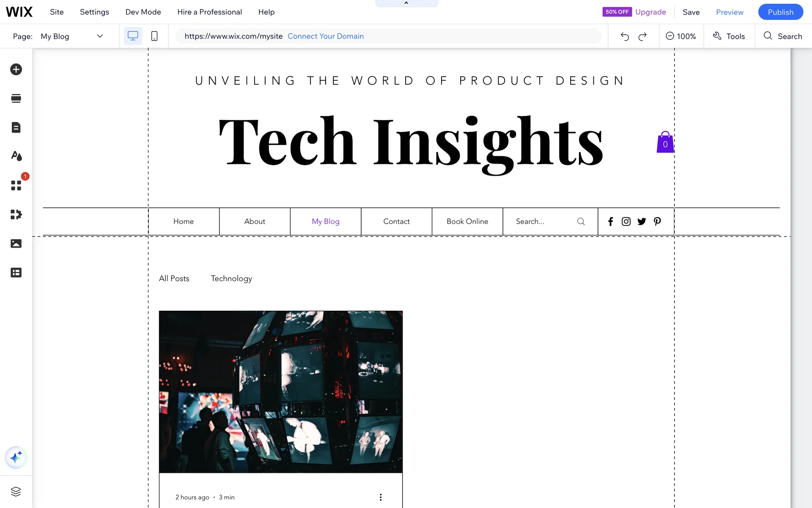Click the Publish button
Screen dimensions: 812x508
(780, 12)
